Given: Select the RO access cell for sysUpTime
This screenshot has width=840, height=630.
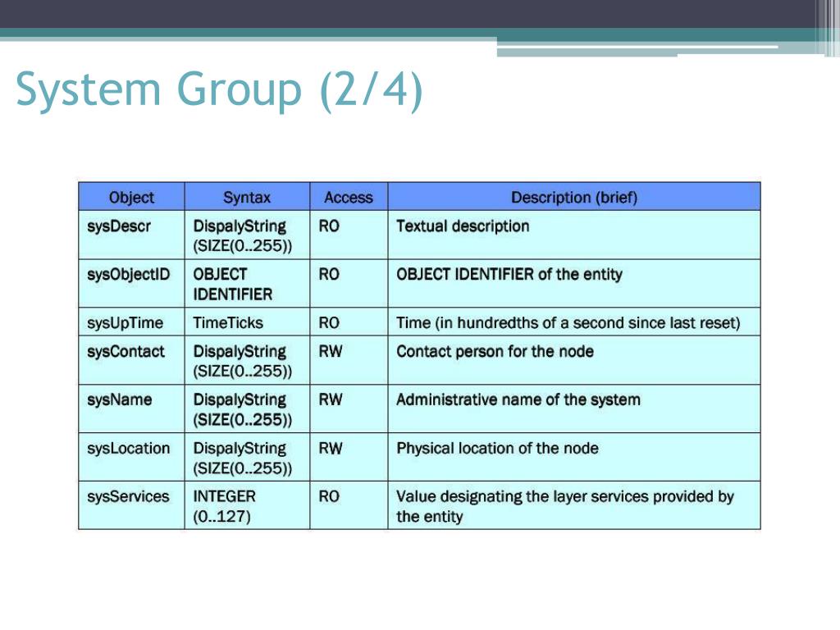Looking at the screenshot, I should (x=349, y=322).
